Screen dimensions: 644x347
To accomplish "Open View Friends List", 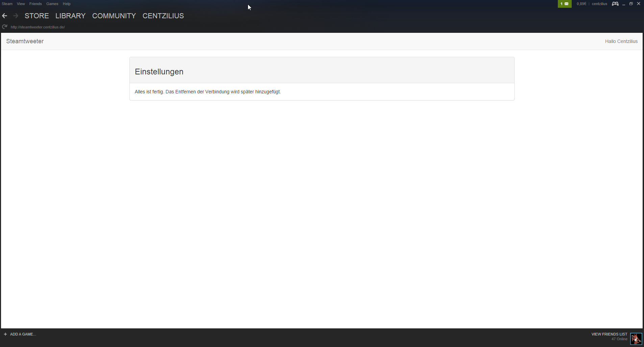I will click(x=609, y=334).
